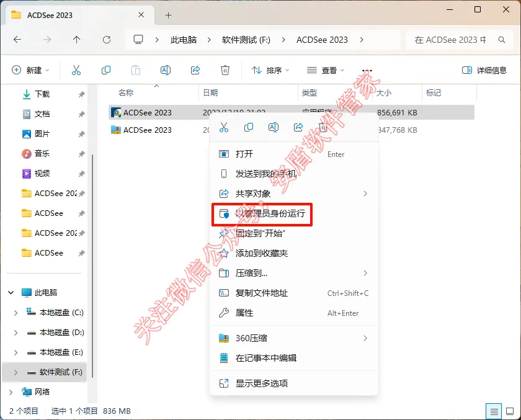Expand 软件测试 (F:) in the tree
The image size is (521, 420).
pyautogui.click(x=16, y=372)
